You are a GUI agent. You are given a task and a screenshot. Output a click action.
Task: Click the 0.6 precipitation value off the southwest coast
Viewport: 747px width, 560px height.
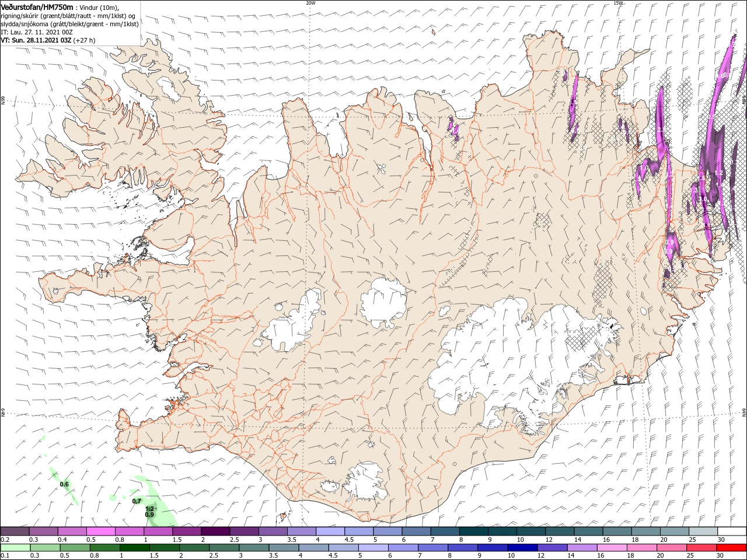tap(64, 484)
